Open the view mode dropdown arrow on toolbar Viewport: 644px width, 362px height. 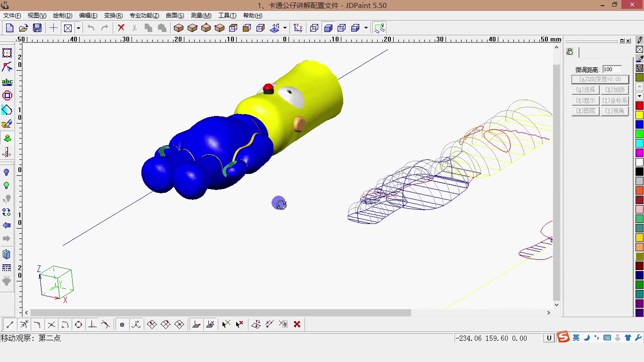pos(366,28)
